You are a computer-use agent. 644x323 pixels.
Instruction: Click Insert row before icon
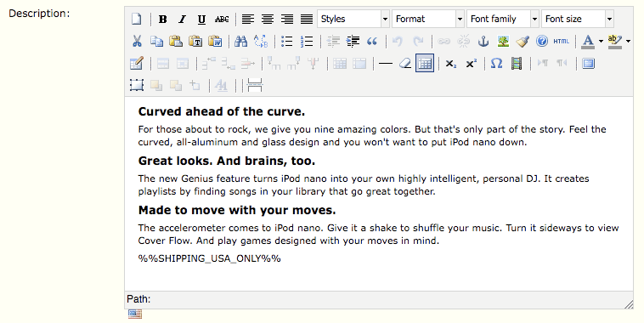(x=208, y=63)
